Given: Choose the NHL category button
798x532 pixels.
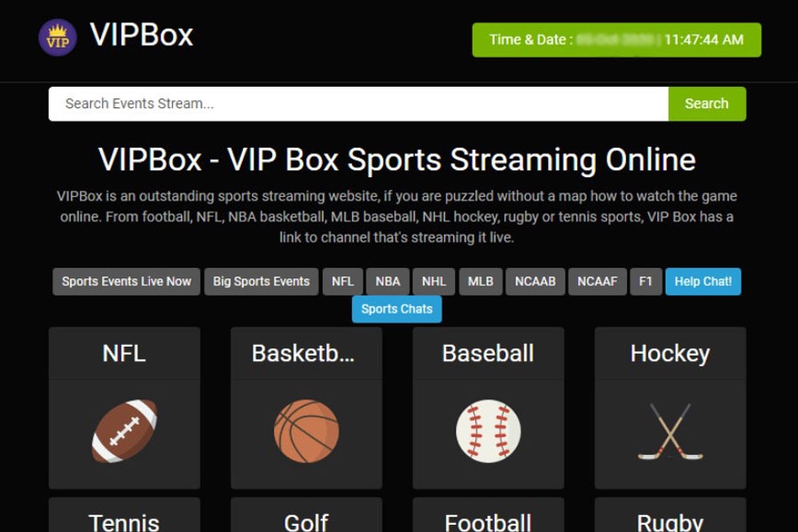Looking at the screenshot, I should click(x=434, y=281).
